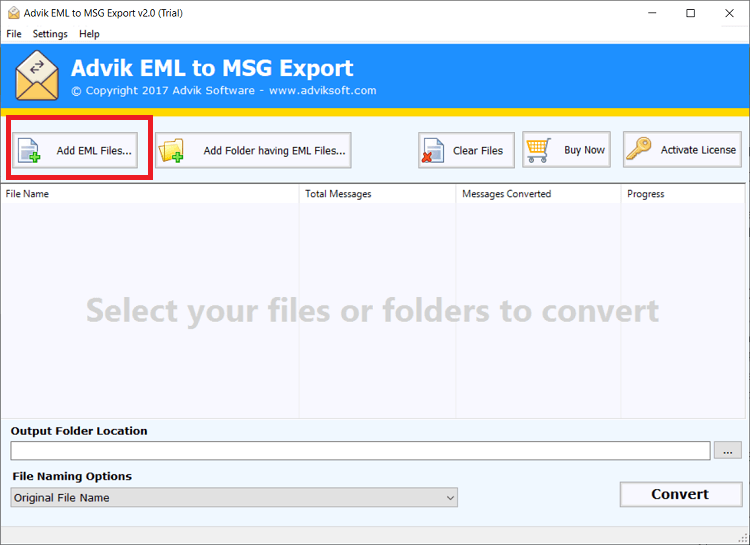Click the Progress column header

[x=683, y=194]
